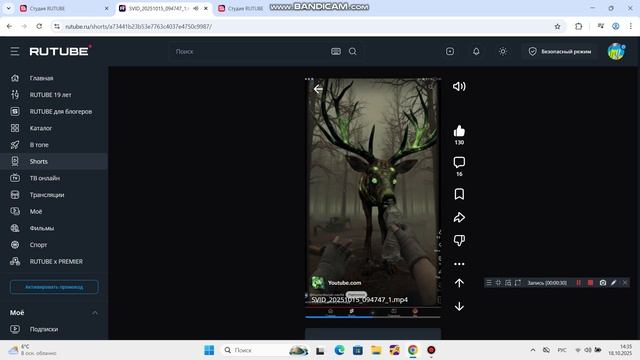640x360 pixels.
Task: Click Активировать промокод button
Action: (x=54, y=287)
